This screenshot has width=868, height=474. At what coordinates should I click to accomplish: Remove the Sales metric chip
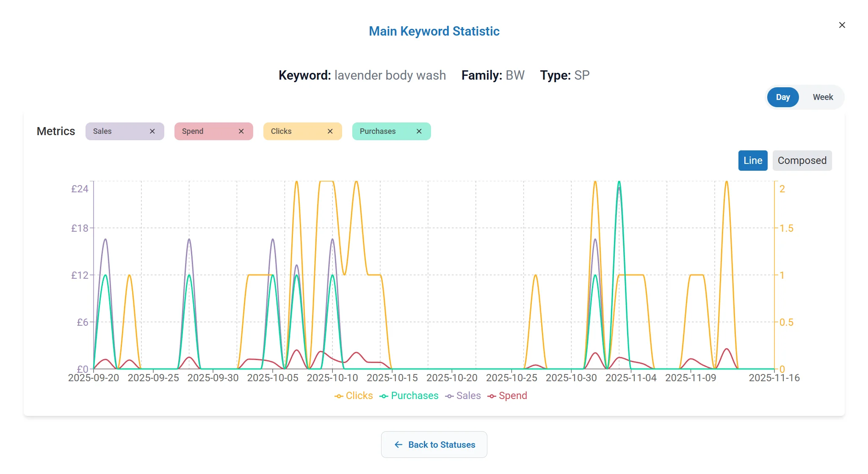[x=152, y=131]
